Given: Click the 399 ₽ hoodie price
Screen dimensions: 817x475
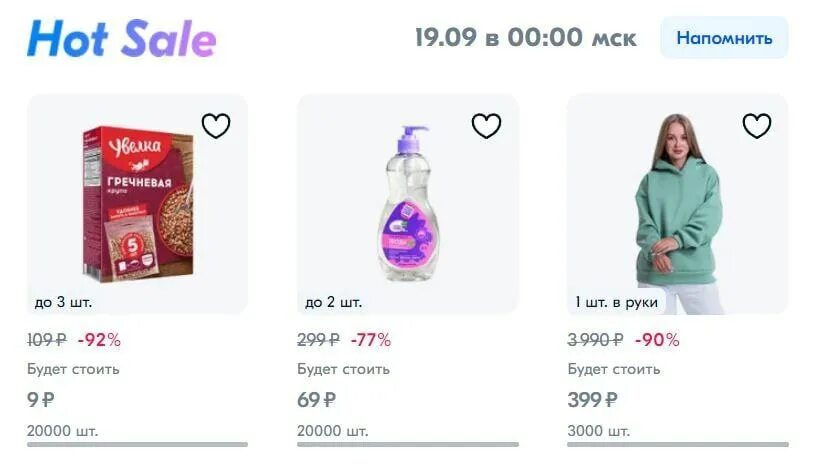Looking at the screenshot, I should tap(592, 400).
